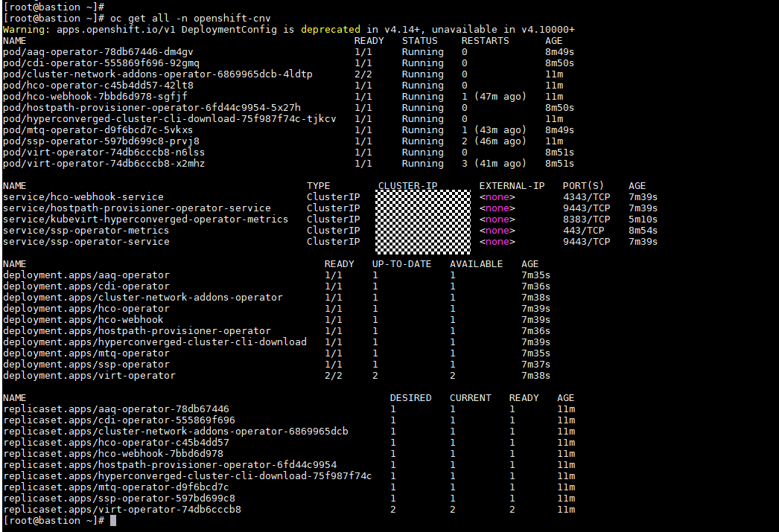The image size is (779, 532).
Task: Click replicaset.apps/aaq-operator-78db67446
Action: [x=115, y=409]
